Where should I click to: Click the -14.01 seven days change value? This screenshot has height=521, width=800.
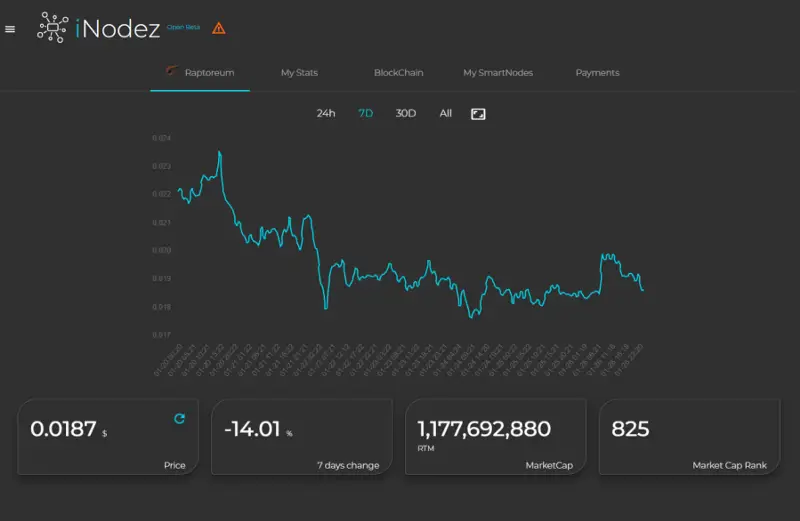click(x=252, y=429)
